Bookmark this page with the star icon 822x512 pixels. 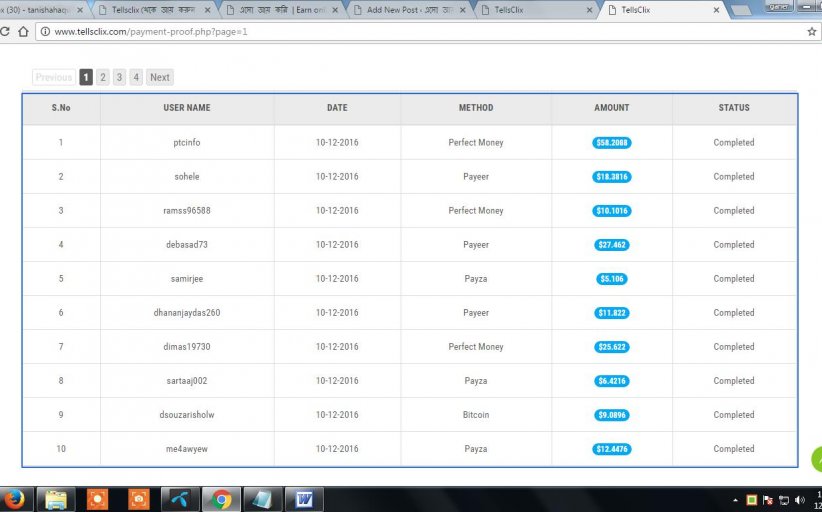[811, 32]
